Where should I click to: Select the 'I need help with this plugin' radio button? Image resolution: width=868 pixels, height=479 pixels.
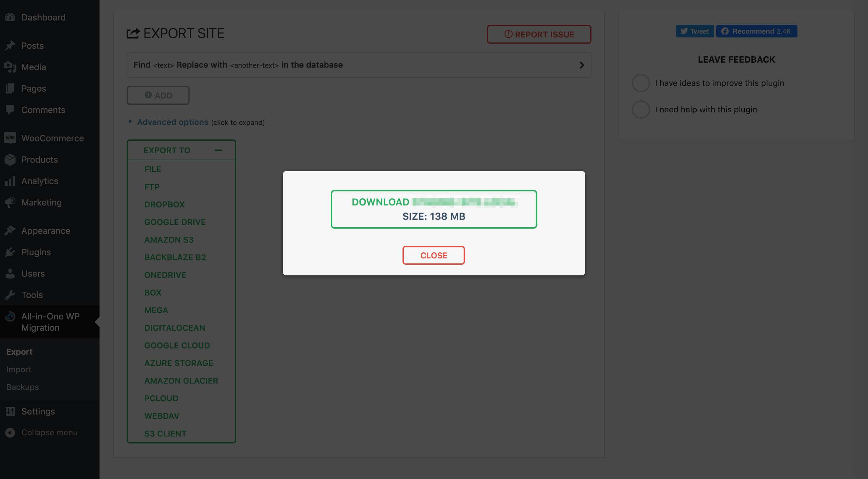pos(641,109)
